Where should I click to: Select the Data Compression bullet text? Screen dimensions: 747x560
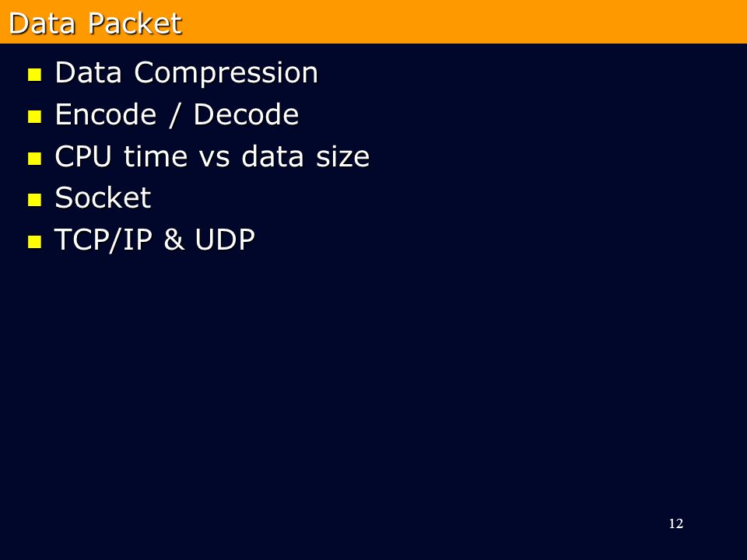186,73
